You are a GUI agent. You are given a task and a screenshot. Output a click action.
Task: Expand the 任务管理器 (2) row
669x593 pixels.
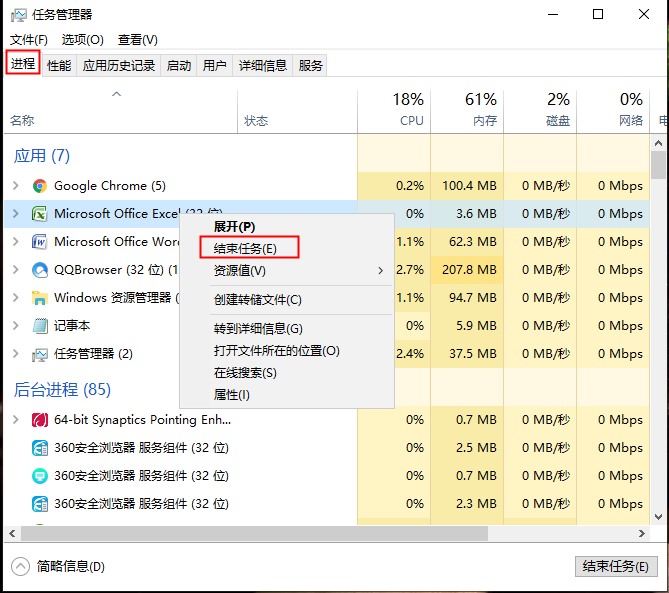16,354
